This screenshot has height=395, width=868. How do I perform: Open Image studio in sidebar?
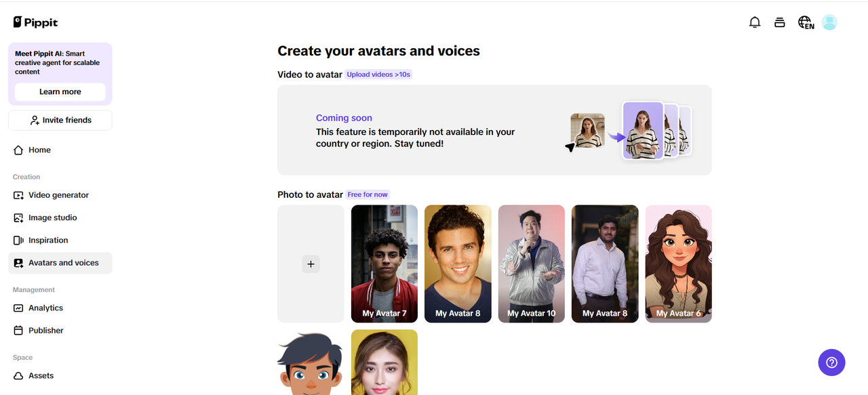[x=60, y=217]
